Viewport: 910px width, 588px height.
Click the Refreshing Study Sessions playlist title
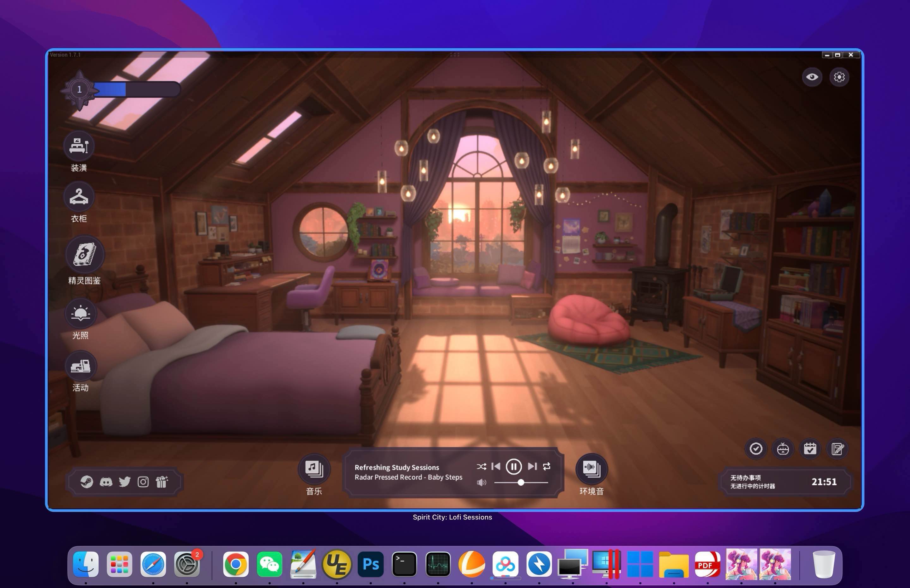click(x=397, y=467)
